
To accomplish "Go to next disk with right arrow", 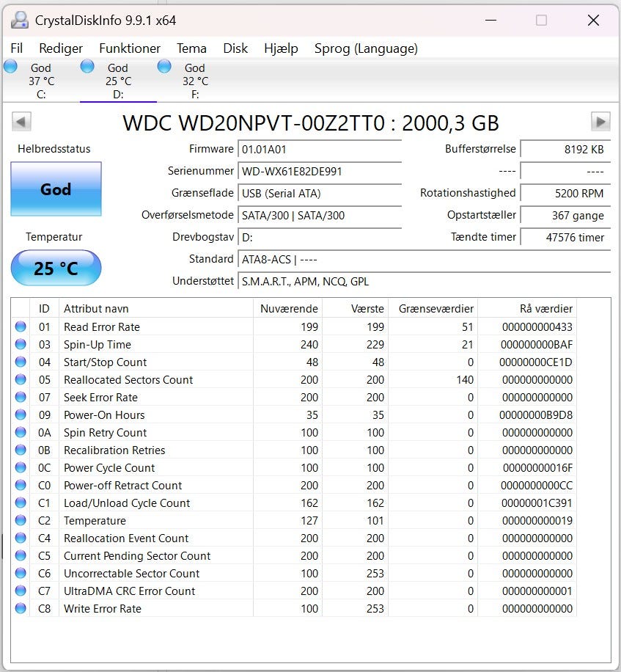I will [x=600, y=122].
